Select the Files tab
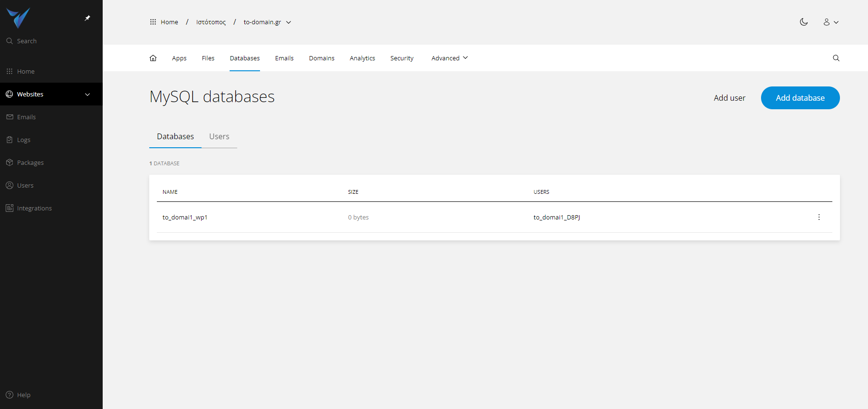This screenshot has width=868, height=409. coord(208,58)
